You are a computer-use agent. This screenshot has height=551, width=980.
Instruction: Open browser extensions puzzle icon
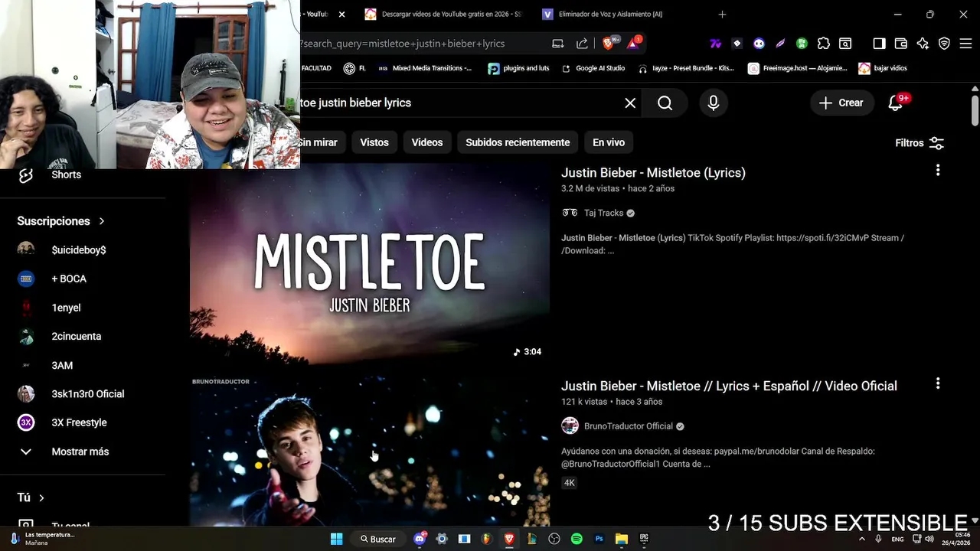(x=824, y=44)
